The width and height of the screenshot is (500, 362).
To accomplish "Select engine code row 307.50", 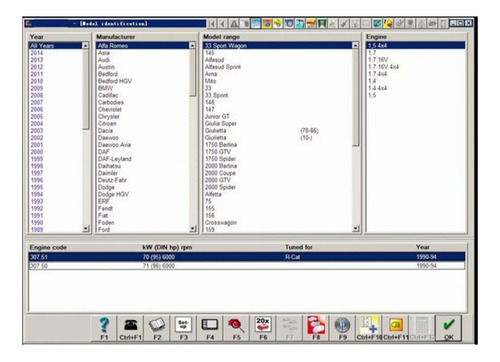I will tap(247, 266).
